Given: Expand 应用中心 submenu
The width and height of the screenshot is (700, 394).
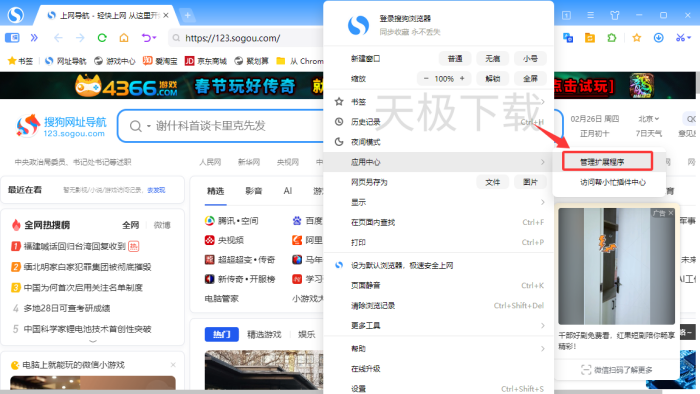Looking at the screenshot, I should tap(438, 162).
